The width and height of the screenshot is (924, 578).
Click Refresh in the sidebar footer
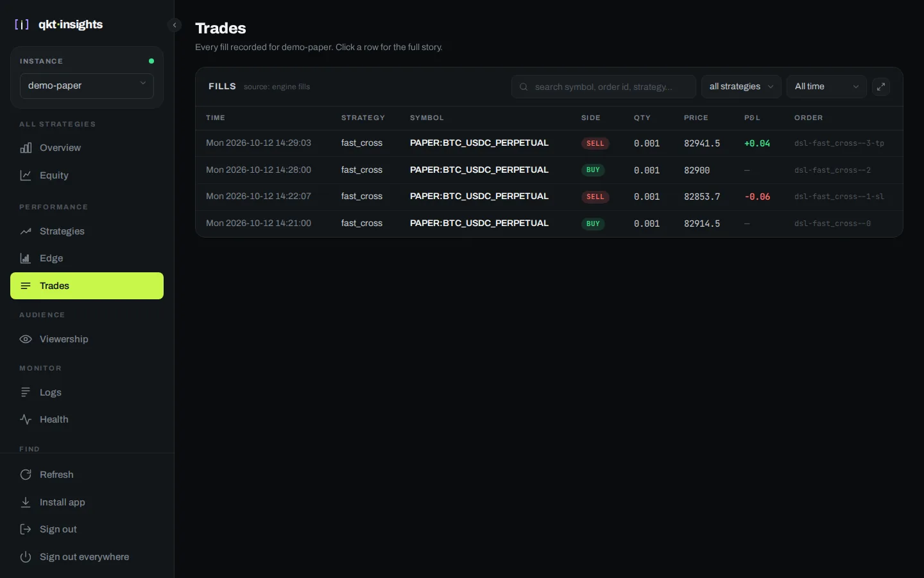pyautogui.click(x=87, y=475)
